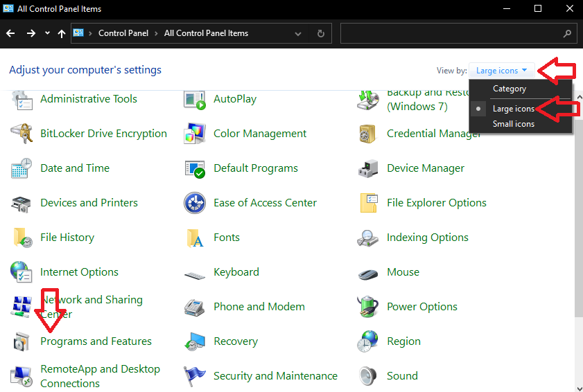Open the Security and Maintenance flag icon
The image size is (583, 392).
click(x=195, y=376)
